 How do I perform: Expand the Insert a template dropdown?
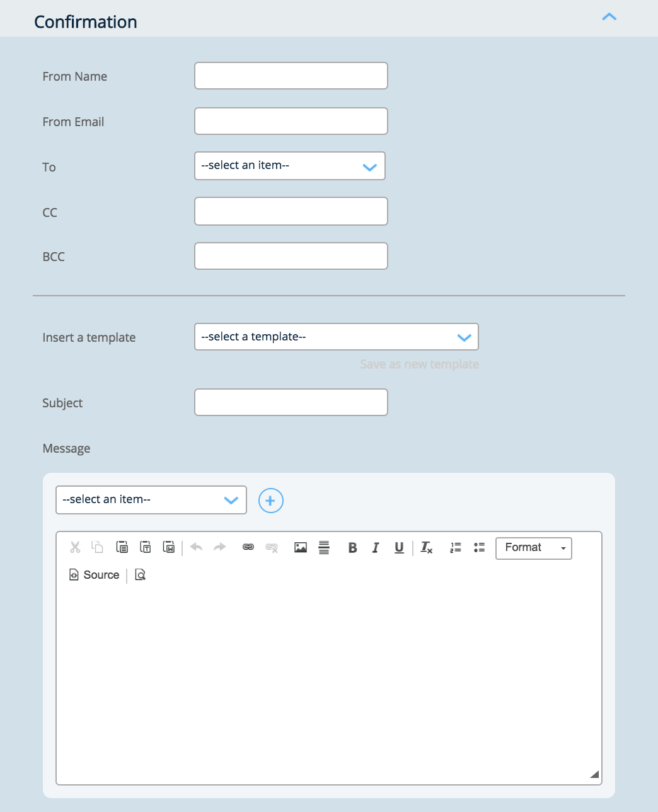coord(336,337)
